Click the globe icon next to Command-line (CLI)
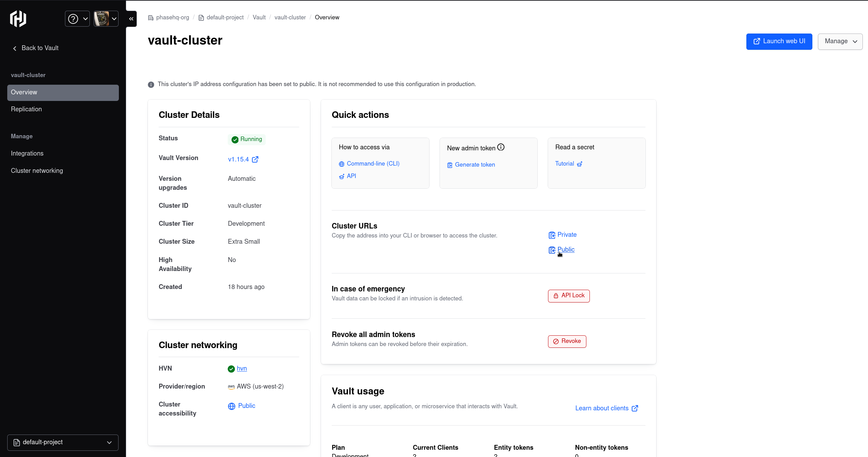 point(341,164)
